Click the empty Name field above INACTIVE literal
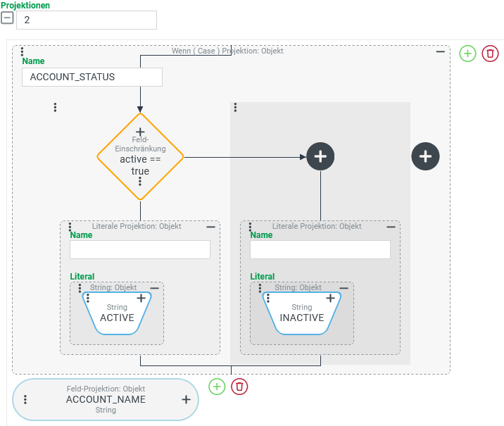 click(x=320, y=250)
